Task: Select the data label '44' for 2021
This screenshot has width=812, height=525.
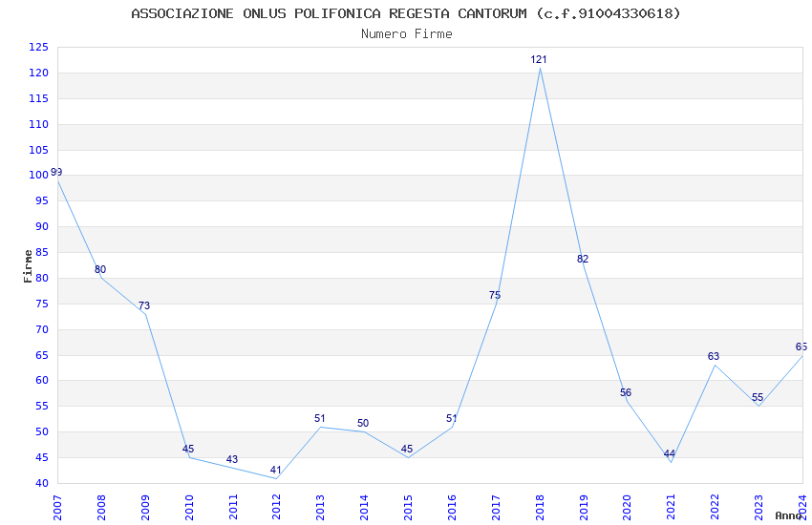Action: (670, 454)
